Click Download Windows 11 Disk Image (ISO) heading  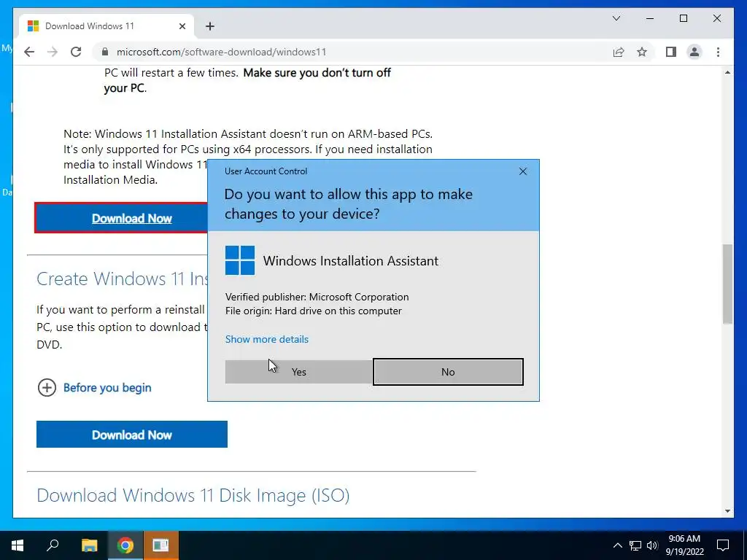pos(193,495)
